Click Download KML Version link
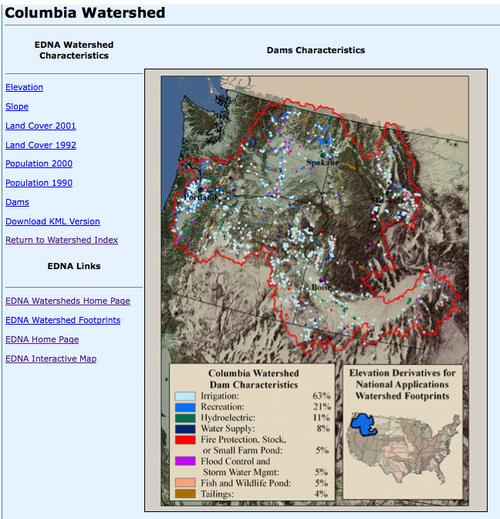The width and height of the screenshot is (500, 519). [x=53, y=221]
